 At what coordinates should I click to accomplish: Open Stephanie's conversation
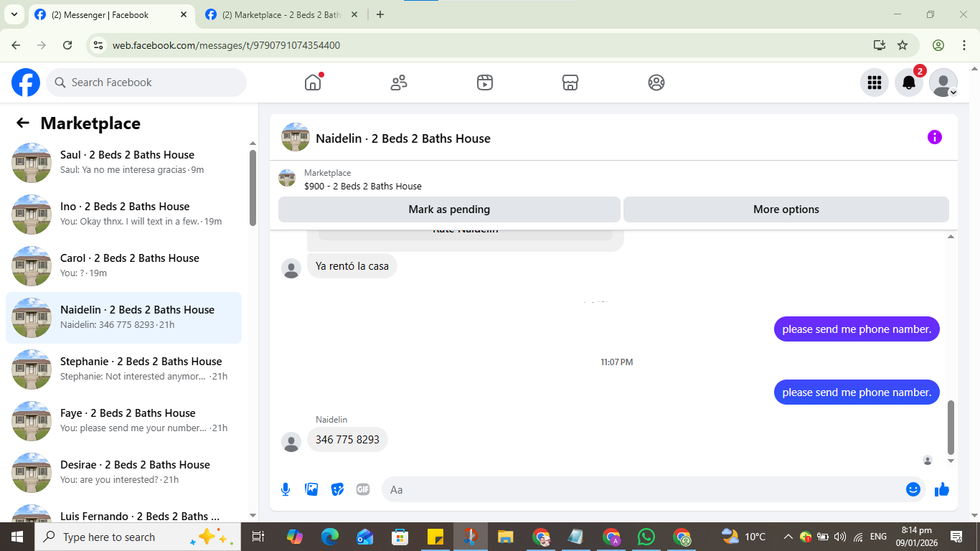[x=123, y=369]
